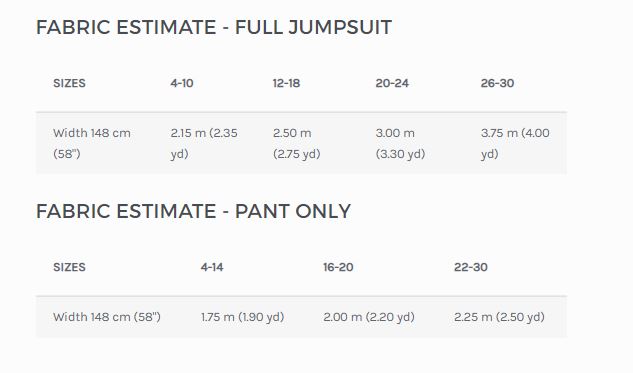Click the 3.00 m (3.30 yd) cell
The height and width of the screenshot is (373, 633).
coord(400,143)
